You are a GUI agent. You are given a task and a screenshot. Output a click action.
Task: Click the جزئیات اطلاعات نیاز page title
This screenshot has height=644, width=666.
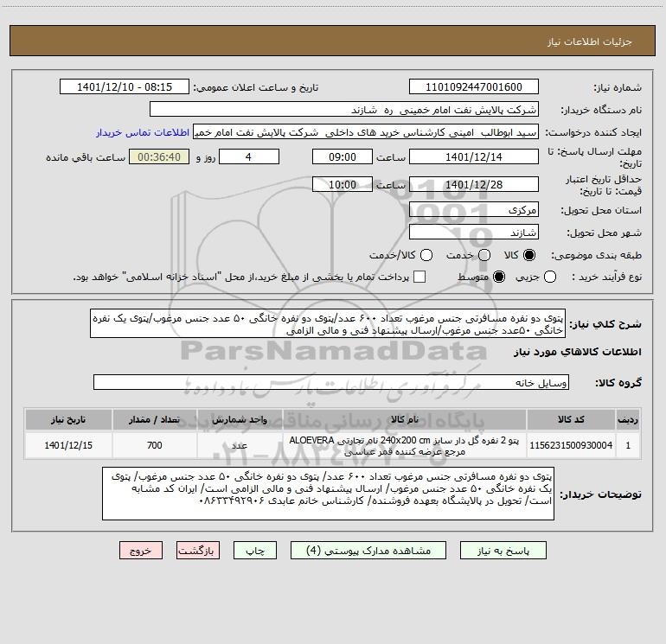click(x=590, y=41)
